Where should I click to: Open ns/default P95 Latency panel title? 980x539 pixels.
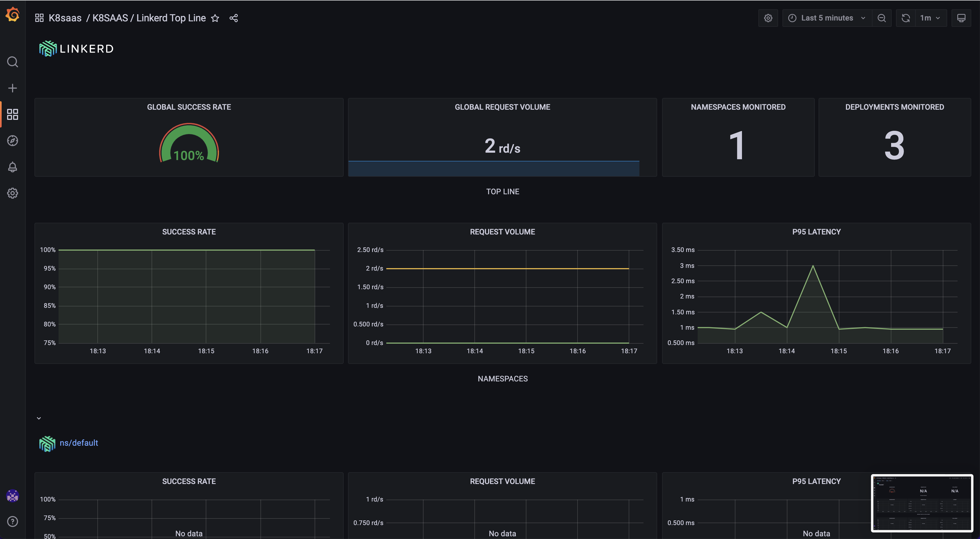(816, 481)
